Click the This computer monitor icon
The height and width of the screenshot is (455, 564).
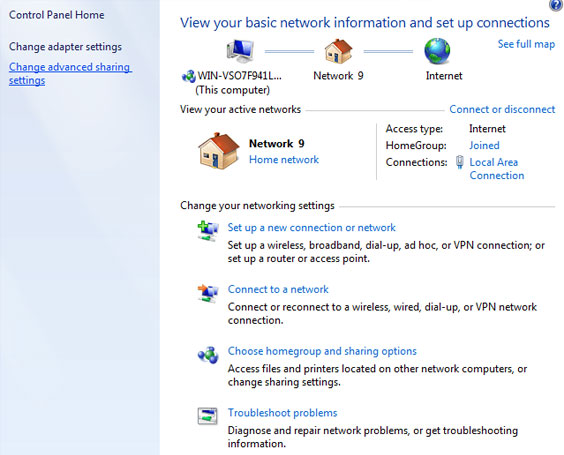[x=240, y=51]
